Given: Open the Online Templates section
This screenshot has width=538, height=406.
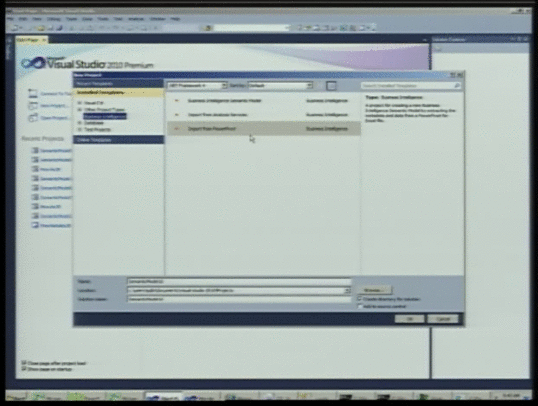Looking at the screenshot, I should click(118, 140).
